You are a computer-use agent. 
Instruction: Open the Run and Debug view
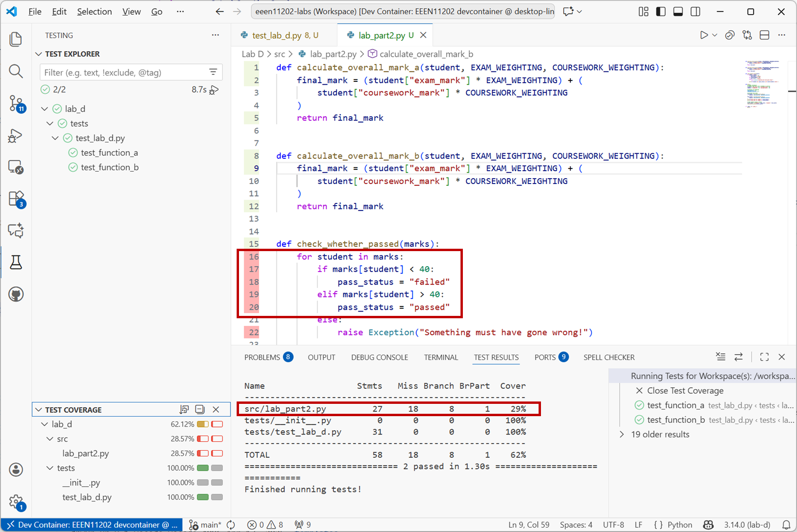point(16,136)
